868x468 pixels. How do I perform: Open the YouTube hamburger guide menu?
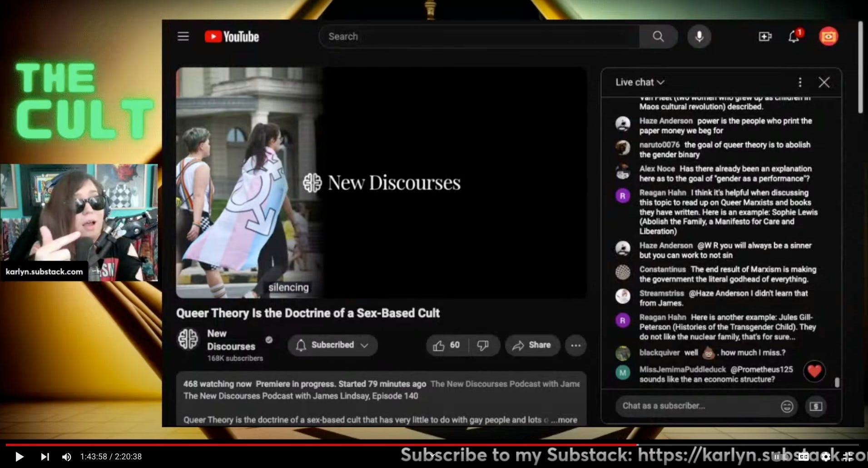pos(183,36)
